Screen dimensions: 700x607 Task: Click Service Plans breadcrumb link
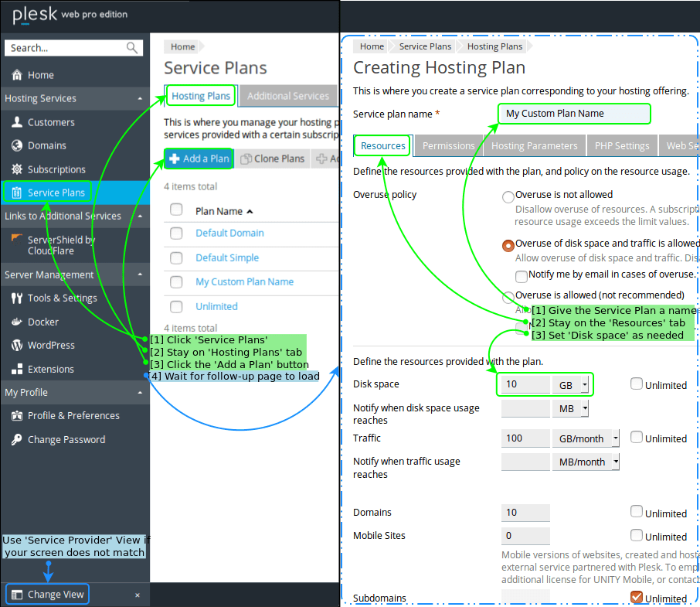click(425, 46)
